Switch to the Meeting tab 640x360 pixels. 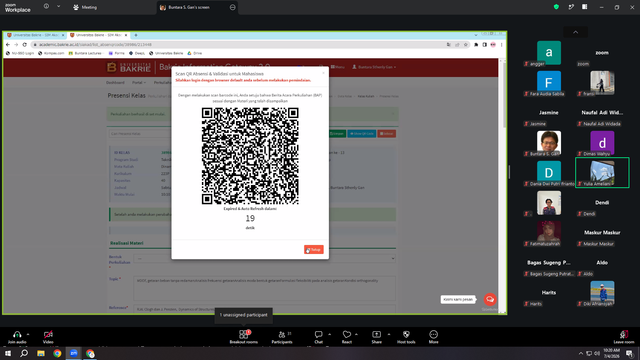click(85, 7)
